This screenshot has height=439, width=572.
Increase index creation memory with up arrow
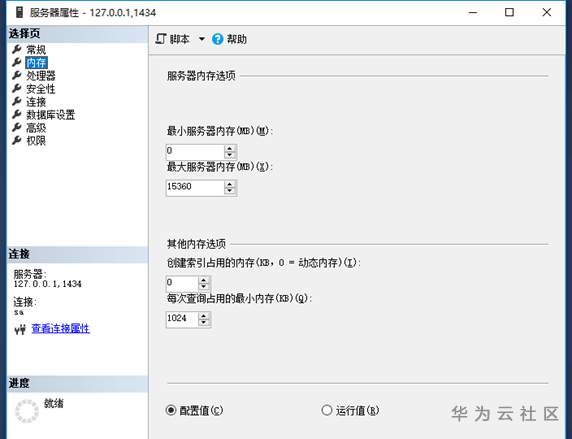(204, 280)
